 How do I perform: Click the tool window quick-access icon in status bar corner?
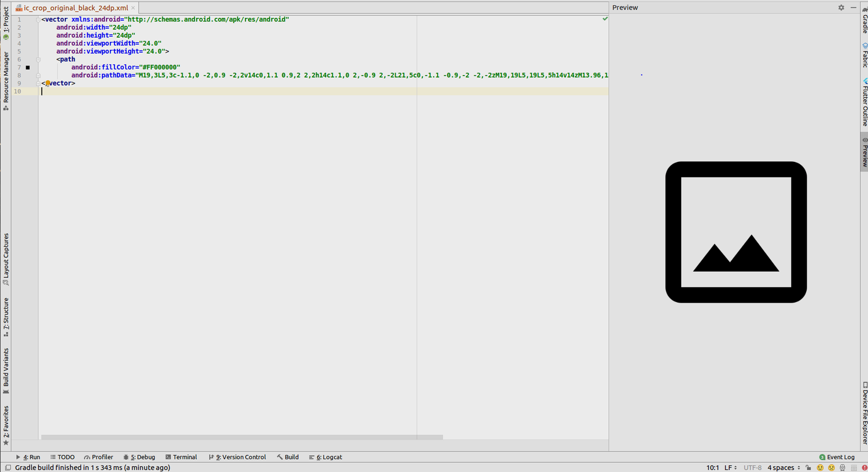[8, 467]
